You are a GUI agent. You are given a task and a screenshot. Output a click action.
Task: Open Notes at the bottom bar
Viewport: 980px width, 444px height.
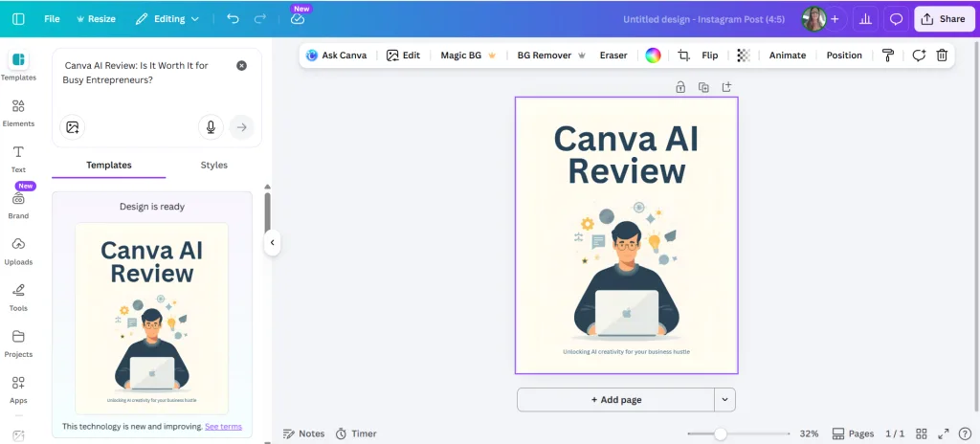pos(303,433)
